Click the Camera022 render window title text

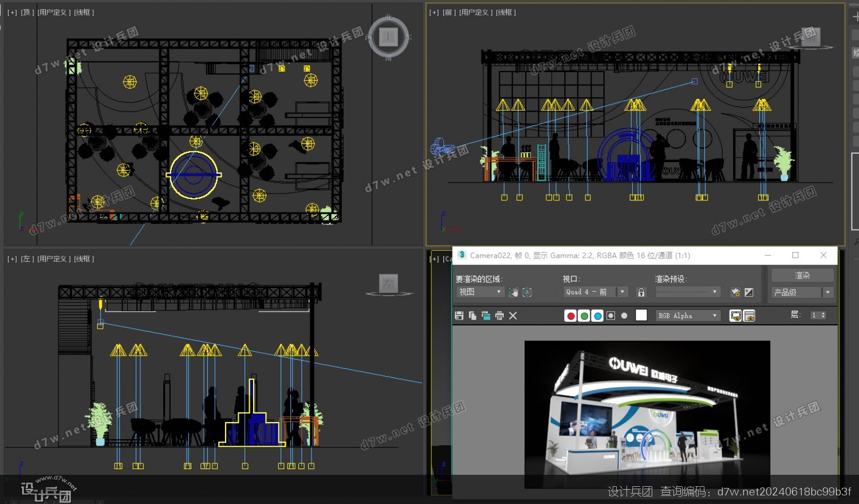[x=580, y=255]
